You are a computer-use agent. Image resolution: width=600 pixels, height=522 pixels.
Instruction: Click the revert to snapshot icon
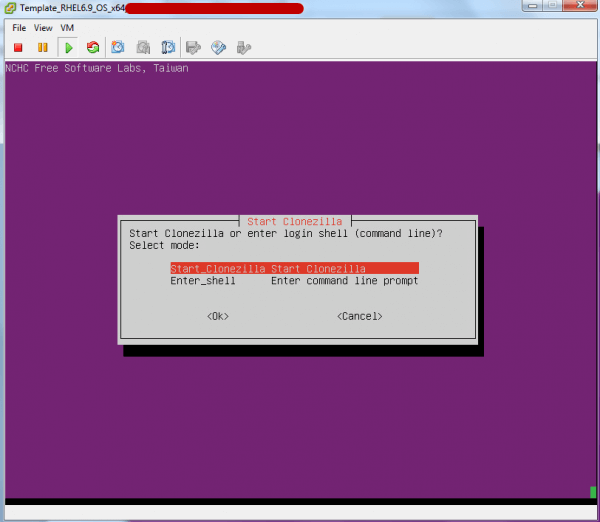pos(143,47)
